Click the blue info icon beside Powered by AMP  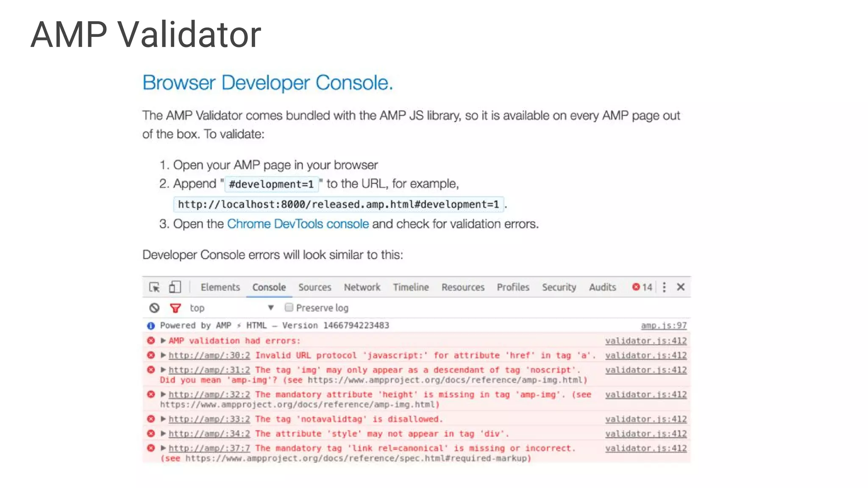(x=151, y=326)
